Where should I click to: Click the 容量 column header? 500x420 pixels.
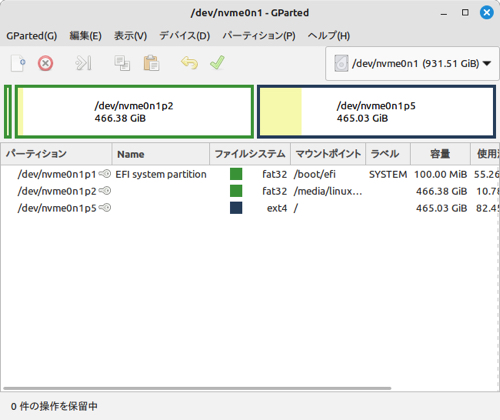pos(440,154)
